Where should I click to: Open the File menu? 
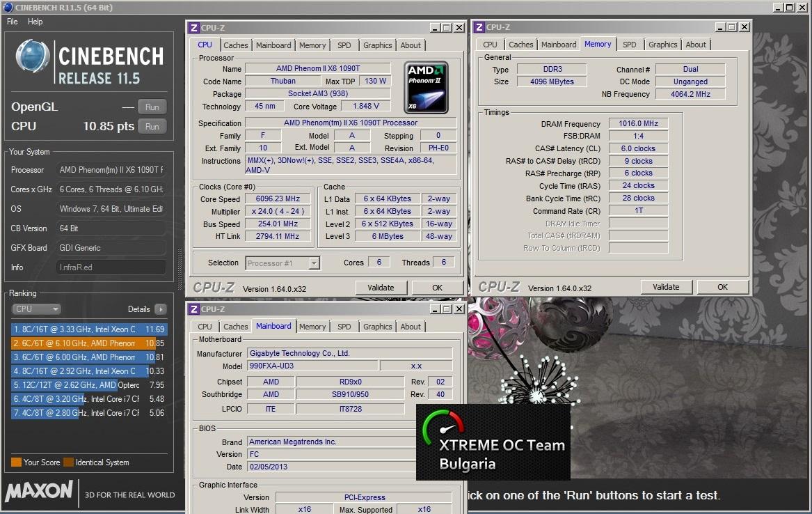tap(12, 22)
